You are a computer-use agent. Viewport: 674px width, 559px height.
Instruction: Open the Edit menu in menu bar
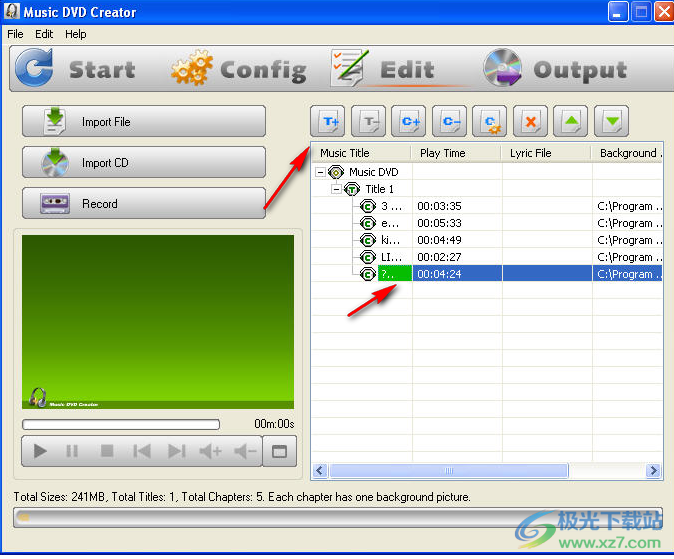[x=44, y=34]
